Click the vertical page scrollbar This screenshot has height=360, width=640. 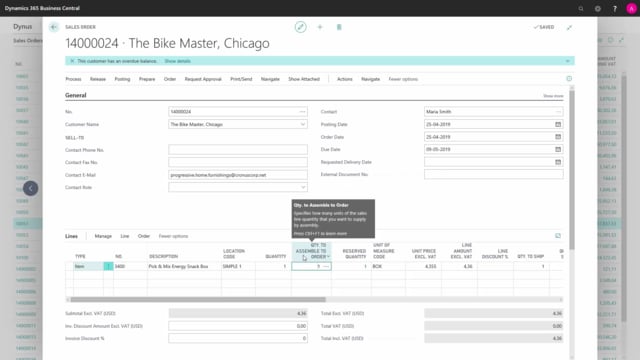(572, 169)
